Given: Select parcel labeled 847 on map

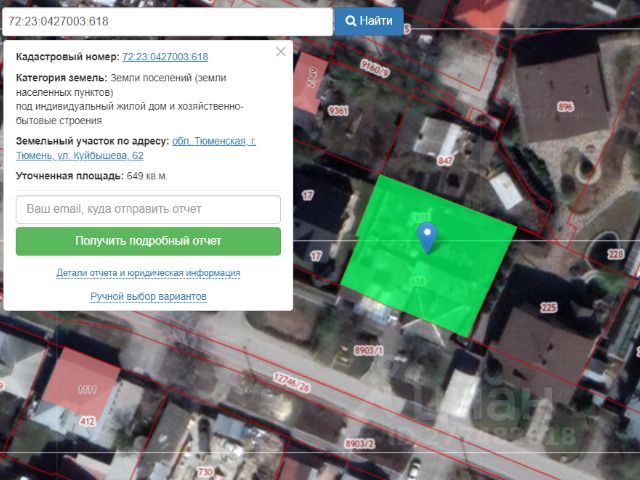Looking at the screenshot, I should [x=444, y=160].
